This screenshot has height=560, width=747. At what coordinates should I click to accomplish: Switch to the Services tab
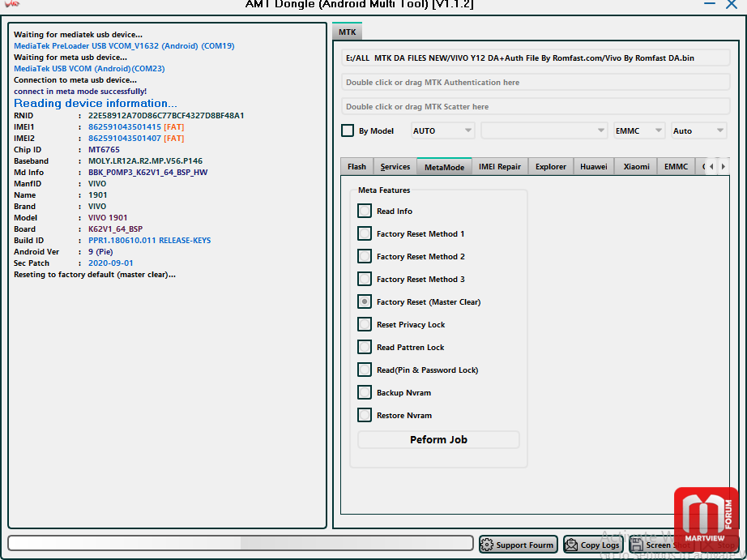tap(395, 167)
